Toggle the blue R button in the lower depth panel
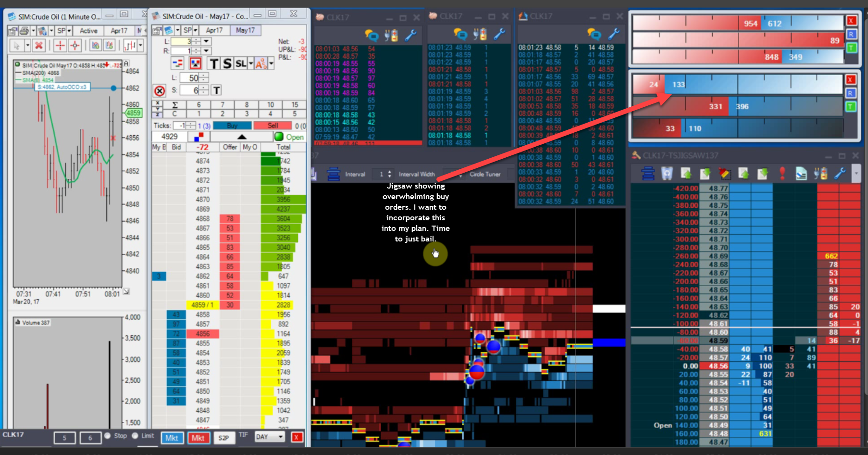 pyautogui.click(x=851, y=93)
